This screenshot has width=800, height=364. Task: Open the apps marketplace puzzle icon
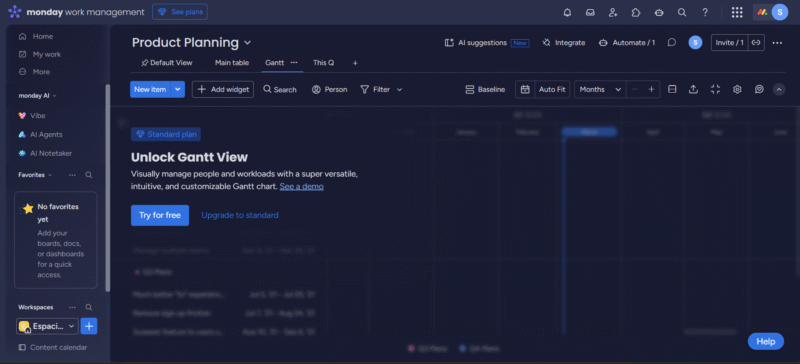(636, 13)
